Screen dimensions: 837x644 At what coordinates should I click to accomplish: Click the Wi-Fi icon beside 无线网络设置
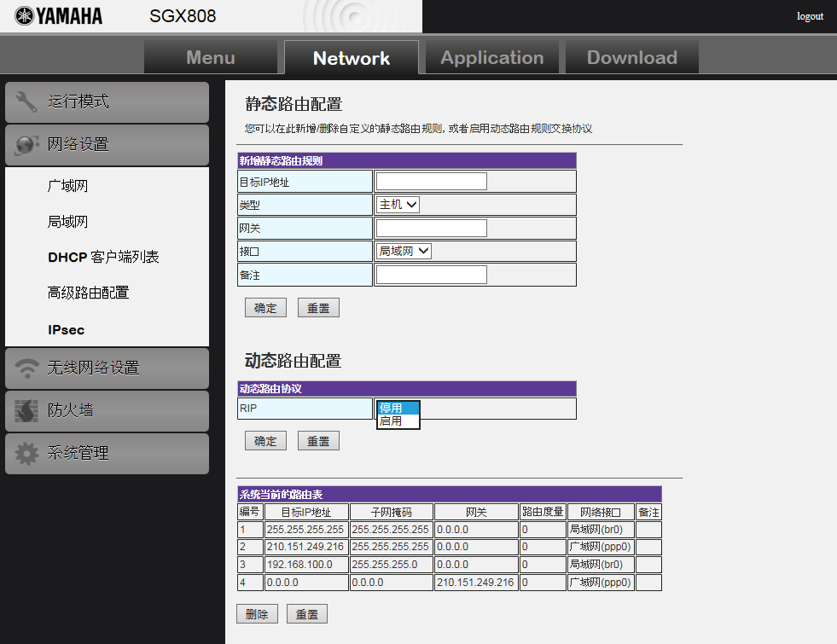pyautogui.click(x=27, y=368)
